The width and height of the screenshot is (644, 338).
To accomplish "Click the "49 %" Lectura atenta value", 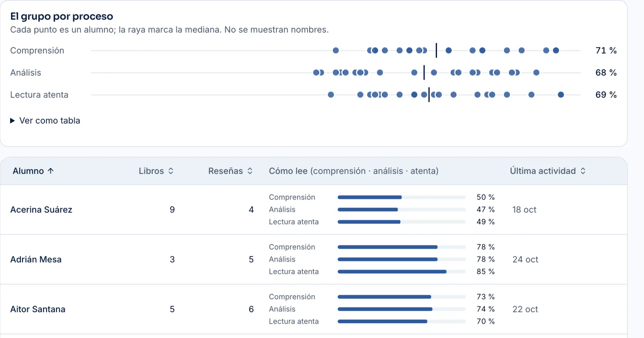I will pyautogui.click(x=486, y=222).
